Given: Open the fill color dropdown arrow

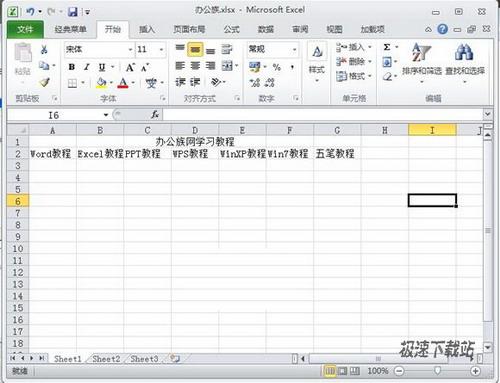Looking at the screenshot, I should 111,83.
